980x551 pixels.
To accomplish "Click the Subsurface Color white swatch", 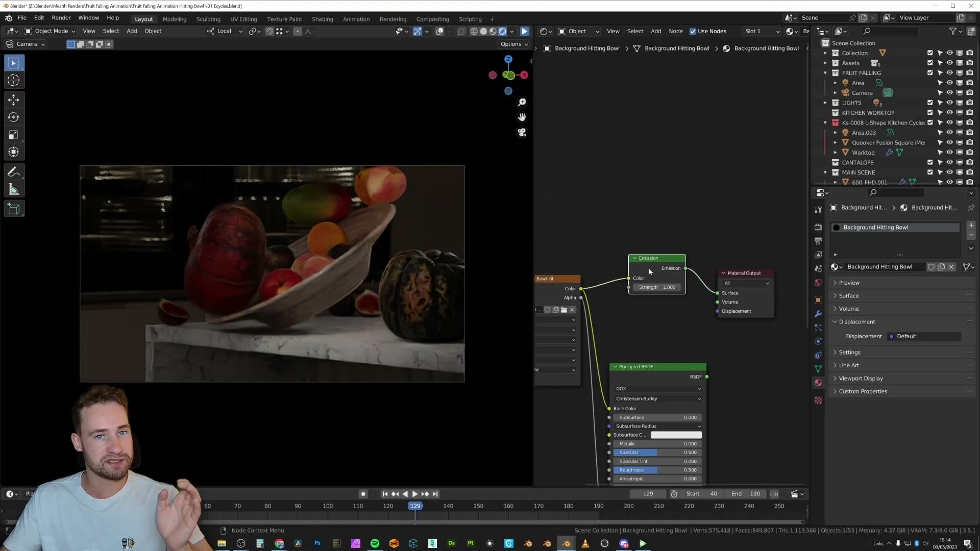I will (676, 435).
